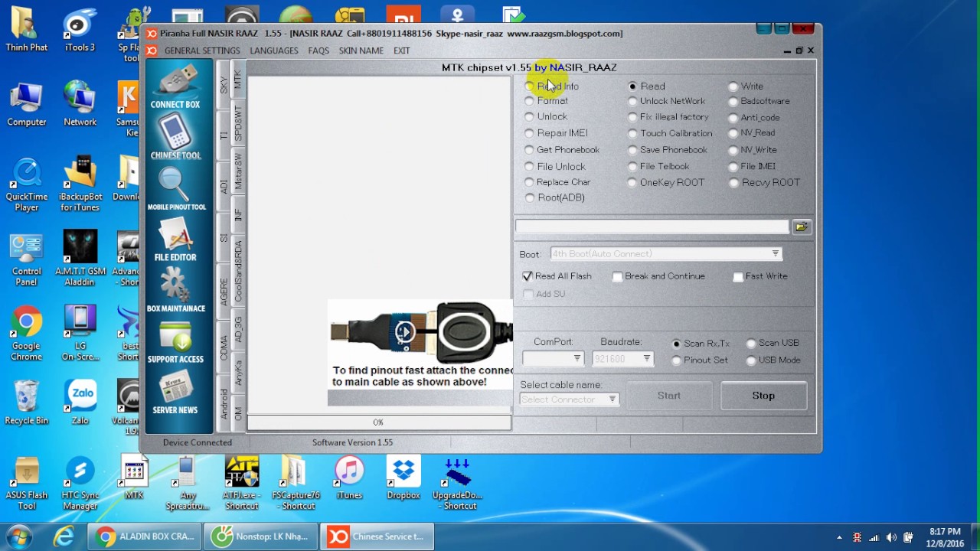
Task: Choose the Write radio option
Action: pos(746,86)
